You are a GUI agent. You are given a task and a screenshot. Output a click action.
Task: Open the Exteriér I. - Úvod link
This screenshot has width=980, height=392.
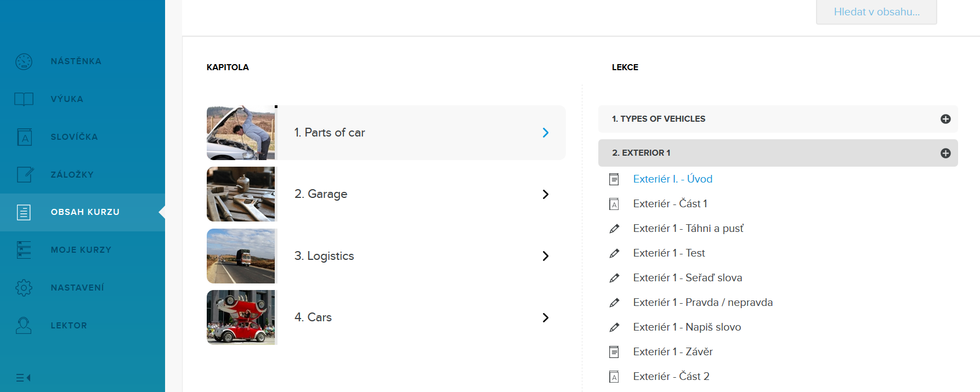[672, 179]
